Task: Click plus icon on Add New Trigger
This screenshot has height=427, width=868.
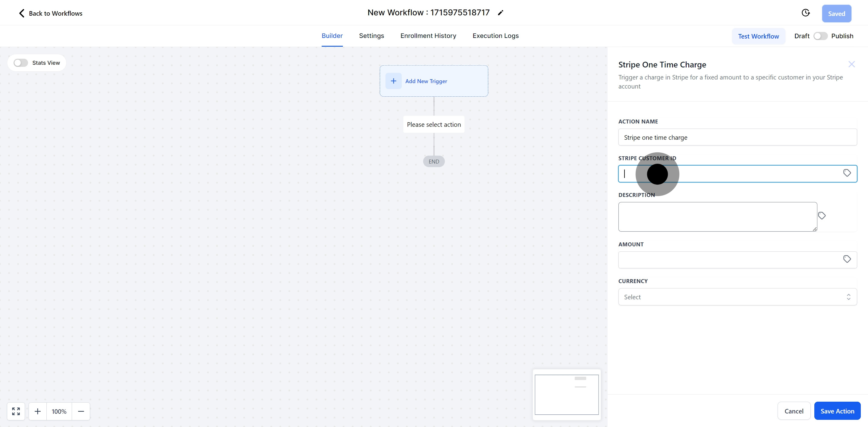Action: point(393,81)
